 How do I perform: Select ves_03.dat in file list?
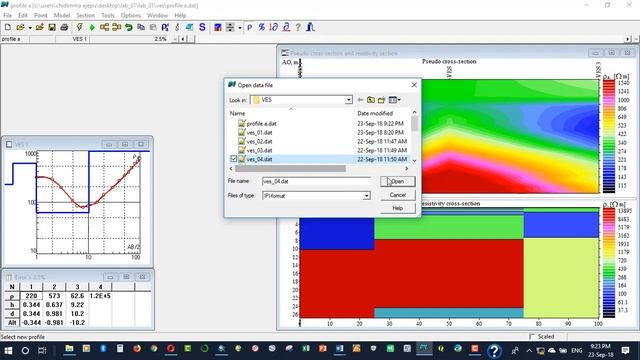[259, 150]
